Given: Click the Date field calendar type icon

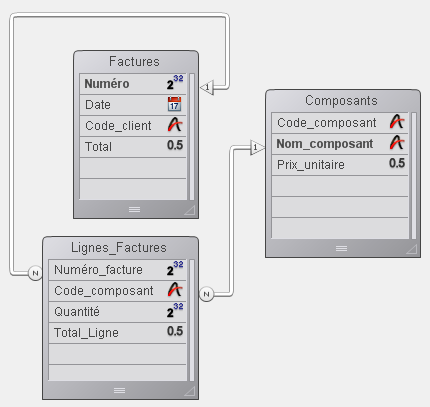Looking at the screenshot, I should click(174, 104).
